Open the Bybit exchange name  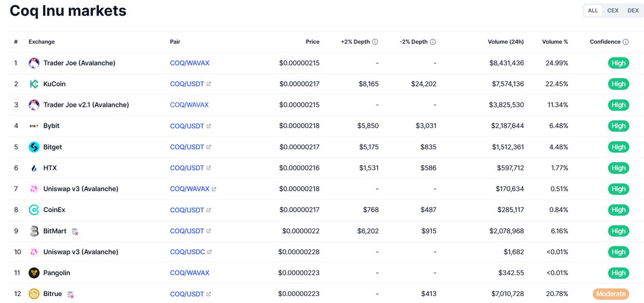click(x=52, y=126)
